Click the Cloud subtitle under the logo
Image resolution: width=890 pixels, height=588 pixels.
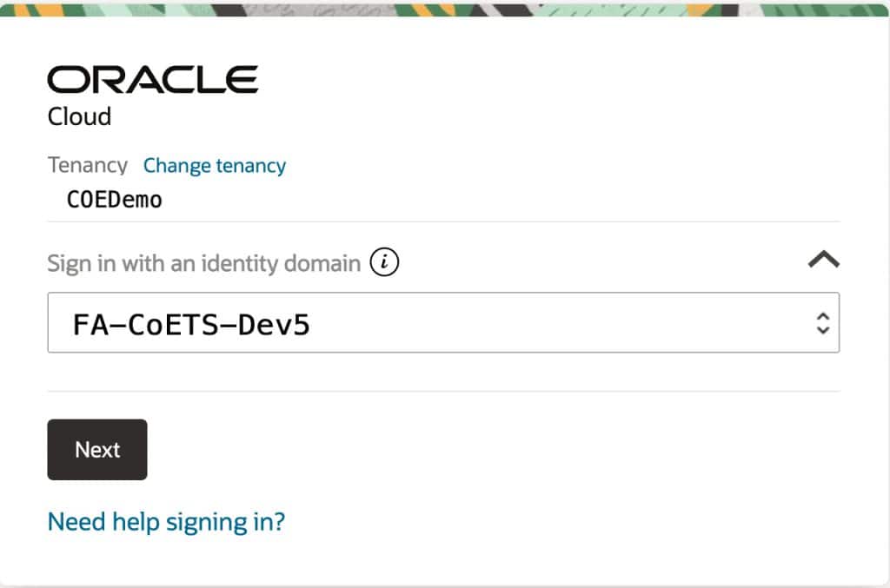79,116
